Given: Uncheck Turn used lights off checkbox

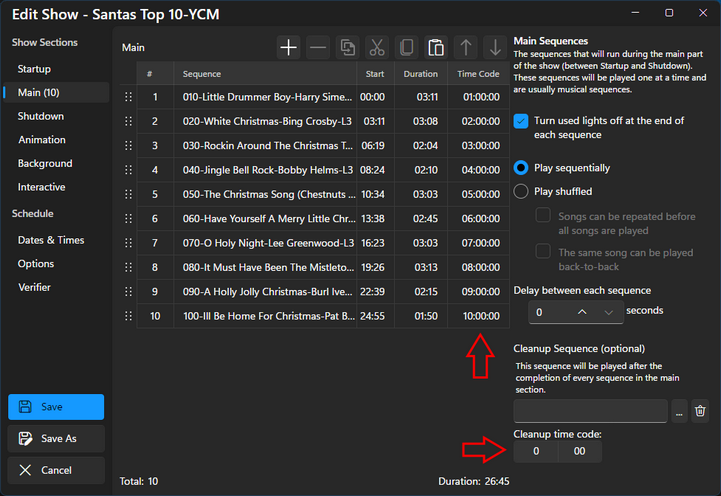Looking at the screenshot, I should (521, 121).
